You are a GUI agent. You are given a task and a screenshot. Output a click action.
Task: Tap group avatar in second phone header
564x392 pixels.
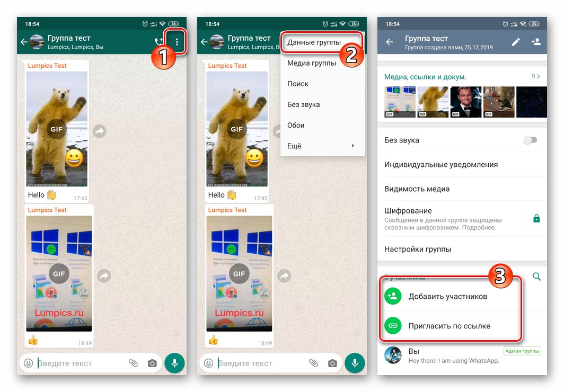216,42
